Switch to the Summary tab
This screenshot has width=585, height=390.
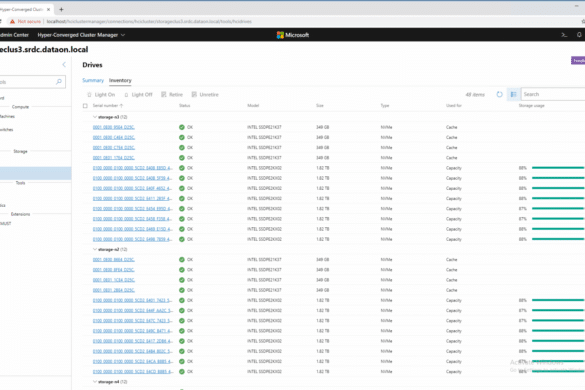tap(93, 80)
